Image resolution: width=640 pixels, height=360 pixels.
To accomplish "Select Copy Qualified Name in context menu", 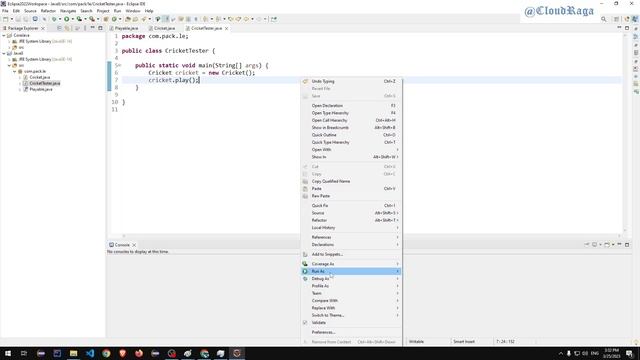I will pyautogui.click(x=351, y=181).
